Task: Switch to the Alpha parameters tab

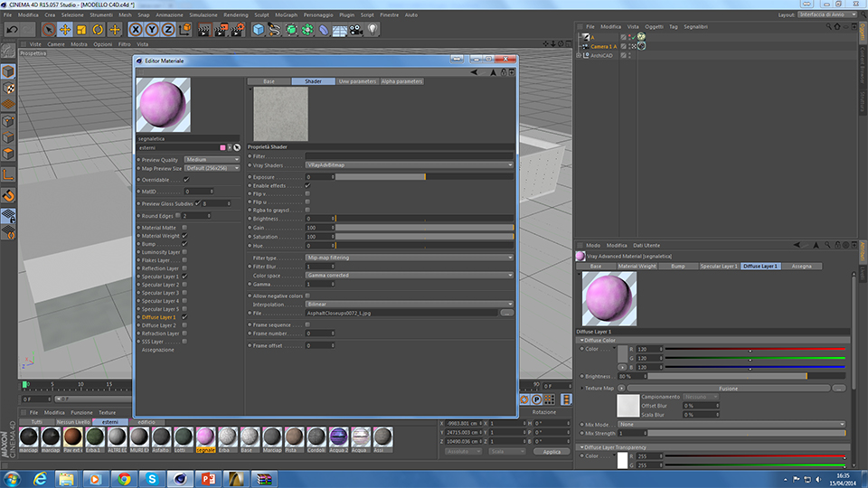Action: (x=401, y=81)
